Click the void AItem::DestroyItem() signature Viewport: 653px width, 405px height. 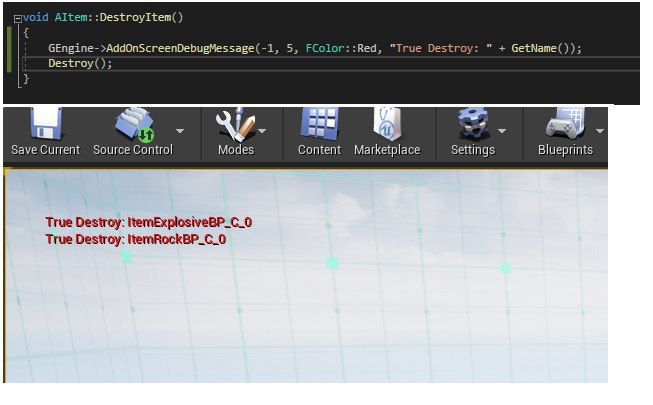tap(103, 18)
